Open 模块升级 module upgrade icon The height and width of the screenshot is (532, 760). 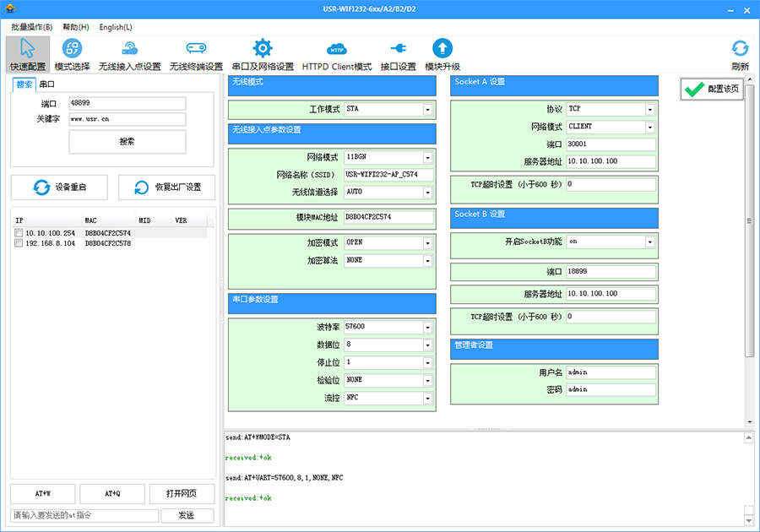point(442,54)
